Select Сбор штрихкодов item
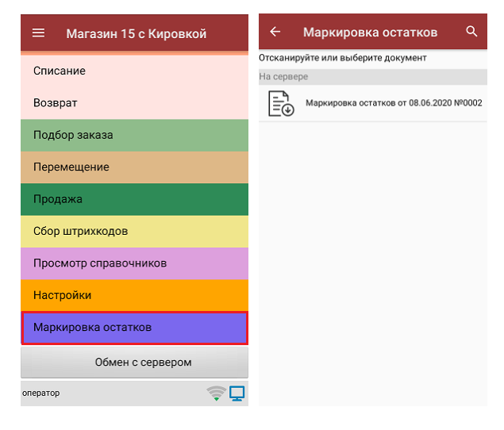The width and height of the screenshot is (504, 430). (134, 232)
